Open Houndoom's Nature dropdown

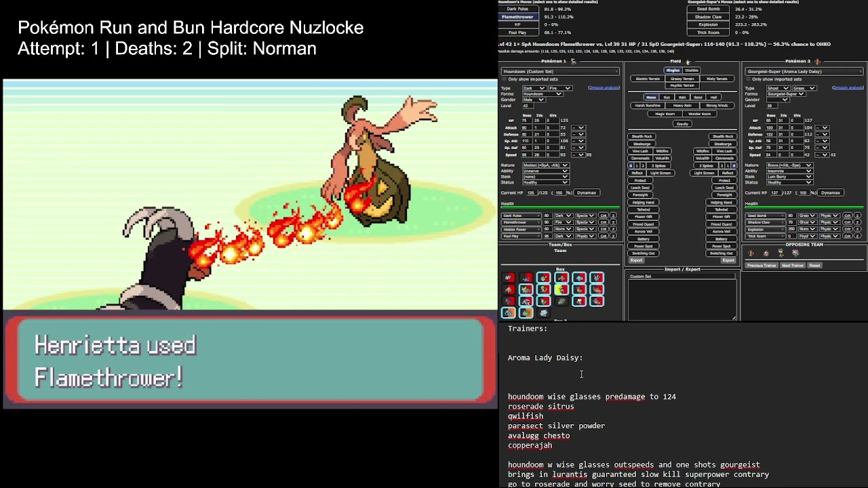[545, 165]
